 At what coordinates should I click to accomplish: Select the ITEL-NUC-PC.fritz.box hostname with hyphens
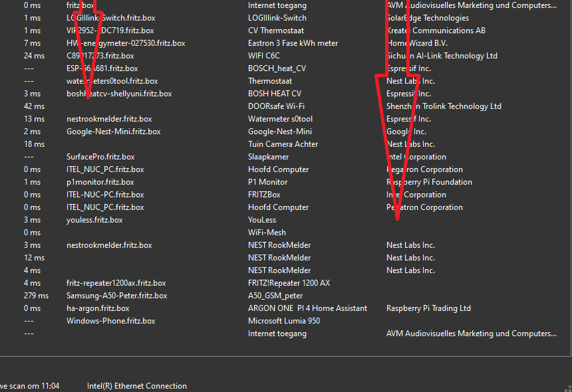pos(105,195)
